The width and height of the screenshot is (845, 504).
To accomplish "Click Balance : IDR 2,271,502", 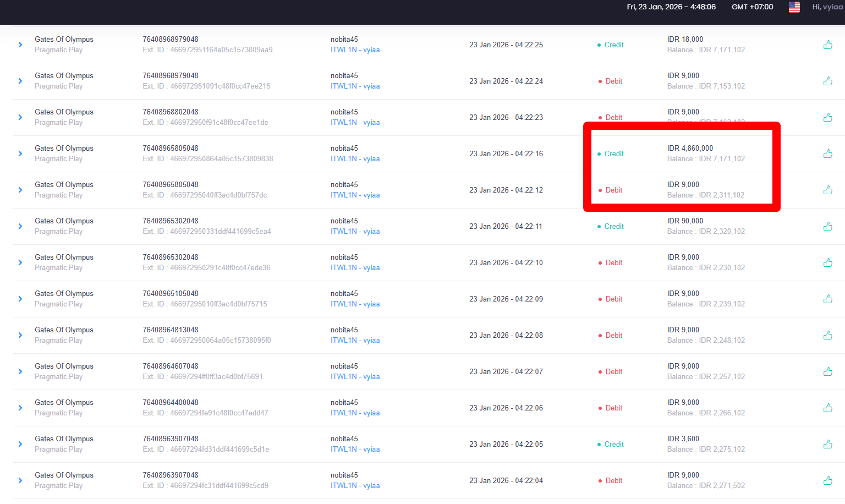I will click(706, 485).
